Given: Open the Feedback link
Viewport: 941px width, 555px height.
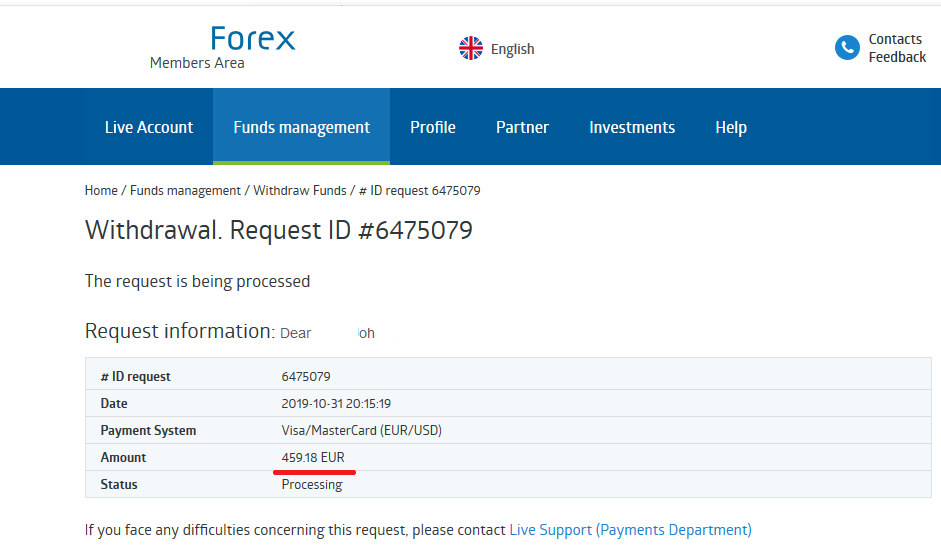Looking at the screenshot, I should coord(897,57).
